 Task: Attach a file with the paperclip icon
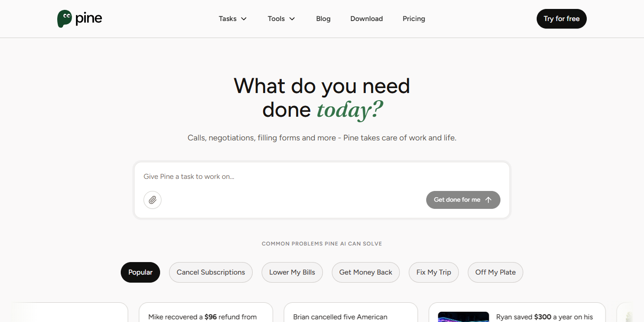click(x=153, y=200)
